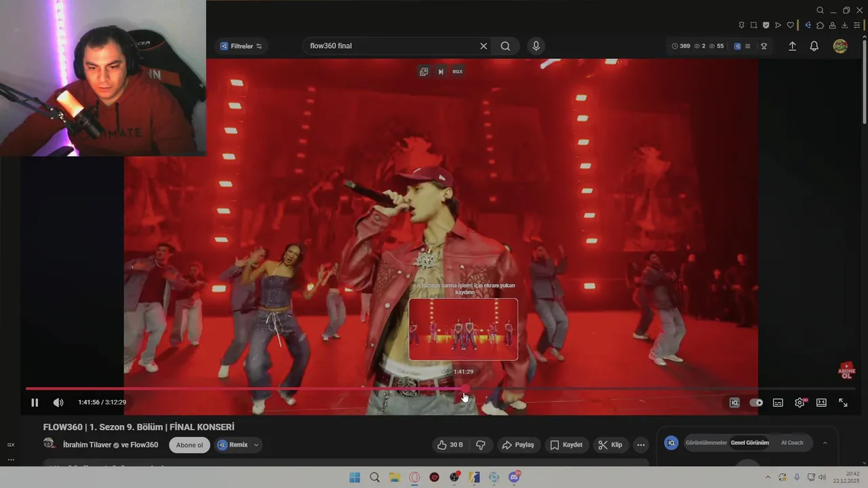Click the IQ icon in player controls

point(734,403)
